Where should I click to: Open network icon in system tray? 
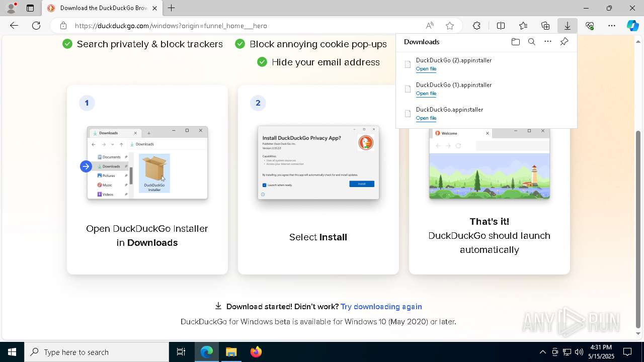point(567,352)
